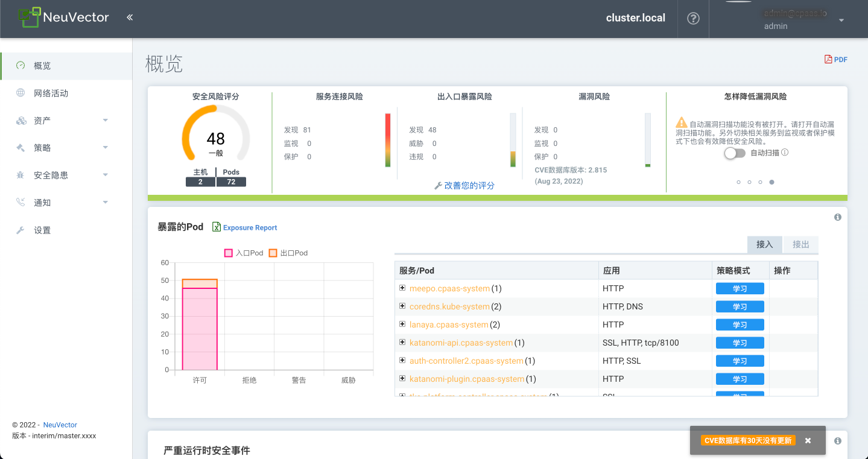Click info icon on exposed Pod panel

(838, 217)
